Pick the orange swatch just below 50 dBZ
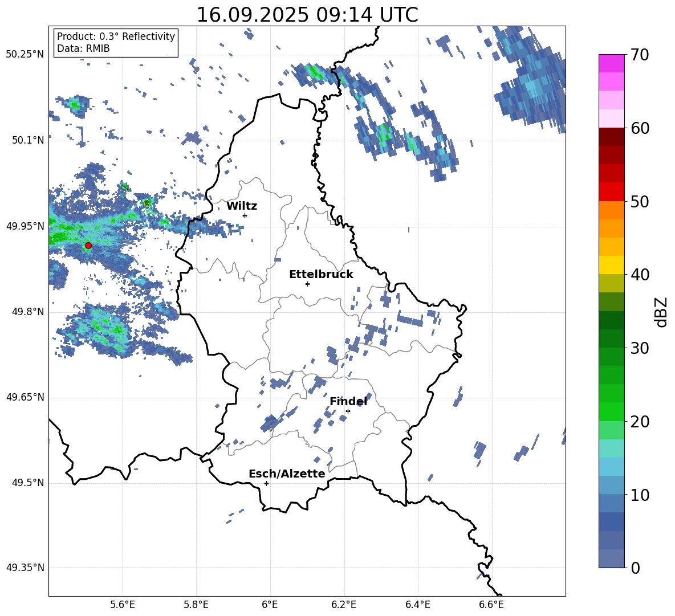Viewport: 675px width, 616px height. (611, 210)
